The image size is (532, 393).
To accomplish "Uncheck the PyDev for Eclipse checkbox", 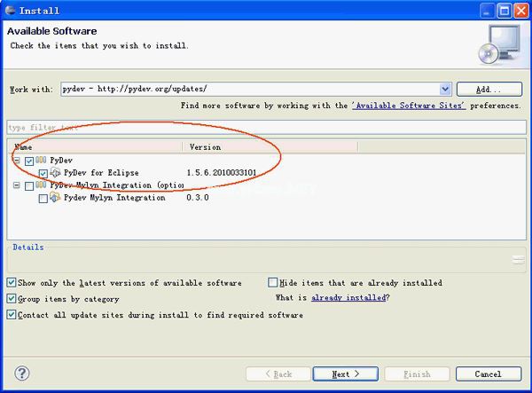I will pos(43,173).
